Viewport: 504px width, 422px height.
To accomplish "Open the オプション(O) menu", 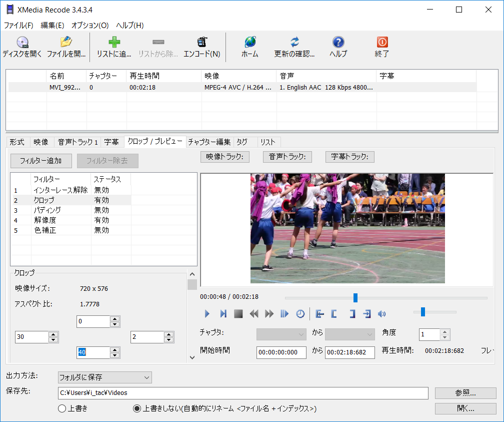I will pyautogui.click(x=90, y=25).
